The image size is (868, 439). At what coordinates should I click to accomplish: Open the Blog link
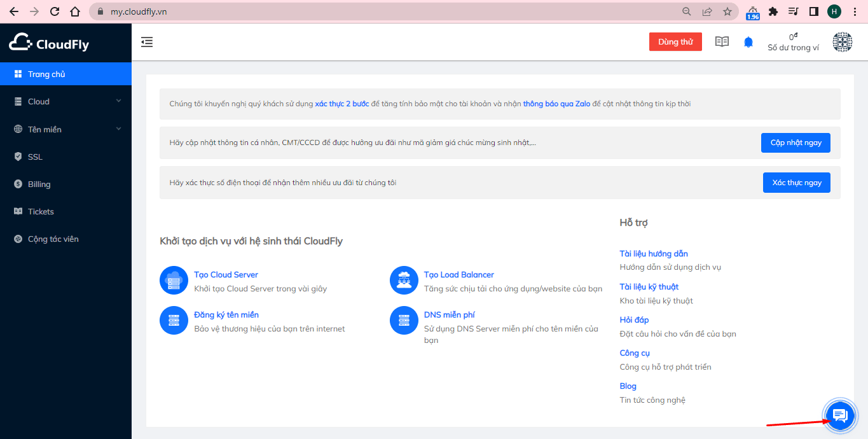628,386
